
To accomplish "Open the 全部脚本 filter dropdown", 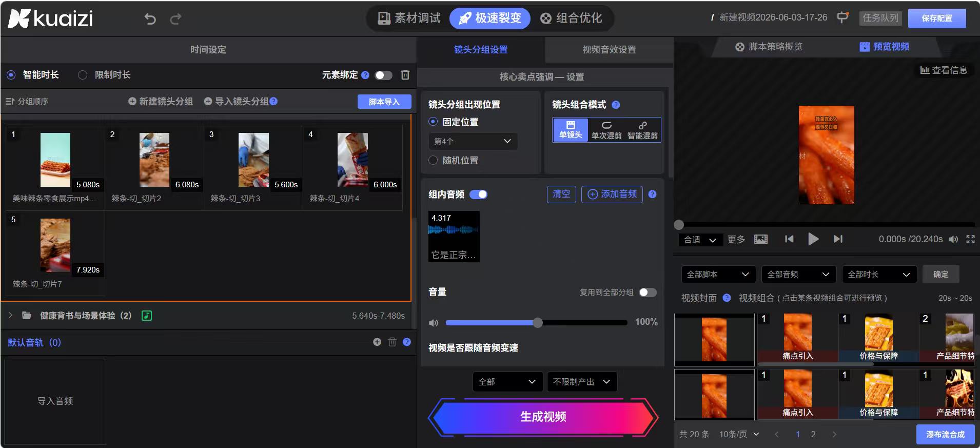I will pyautogui.click(x=718, y=275).
